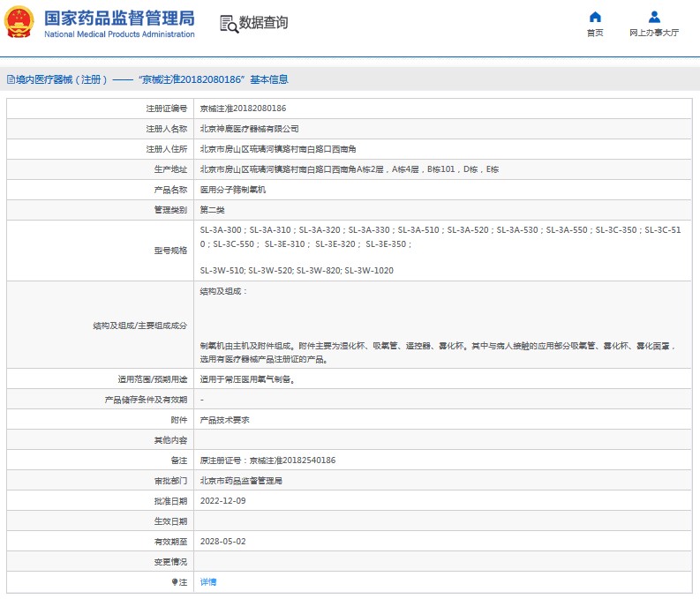The width and height of the screenshot is (700, 599).
Task: Go to 首页 text link
Action: tap(595, 33)
